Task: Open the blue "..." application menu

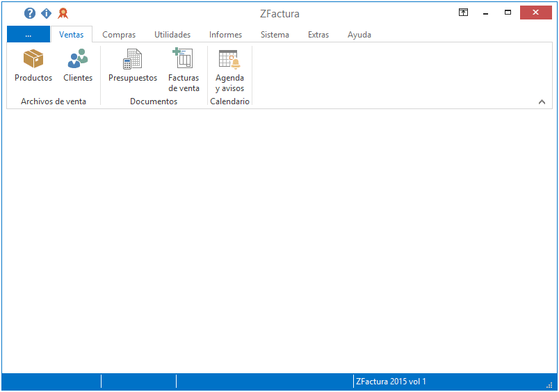Action: [x=29, y=34]
